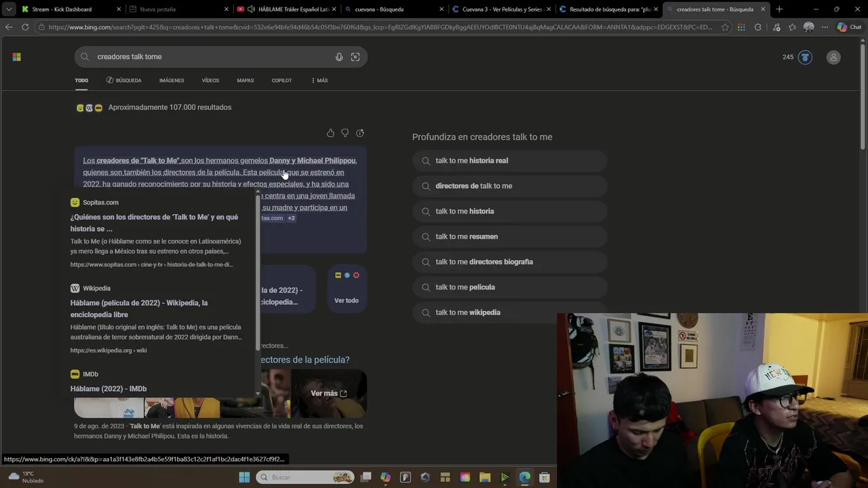Open Copilot app in the taskbar
The width and height of the screenshot is (868, 488).
[x=386, y=477]
